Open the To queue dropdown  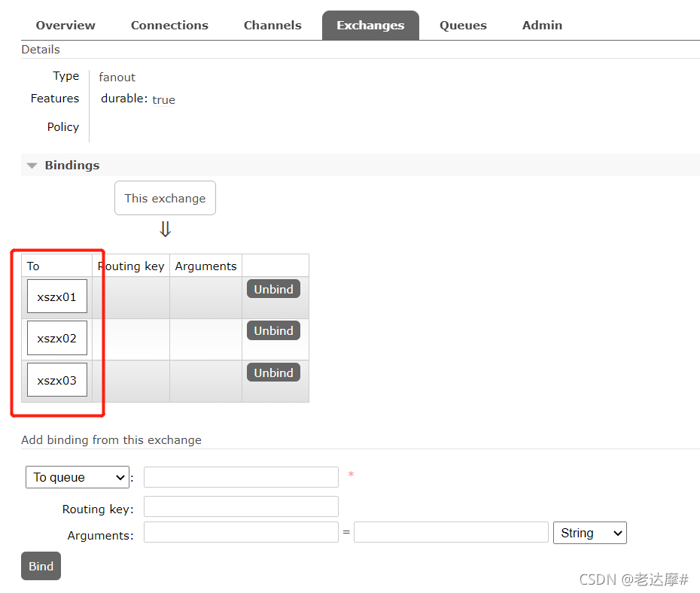tap(78, 477)
